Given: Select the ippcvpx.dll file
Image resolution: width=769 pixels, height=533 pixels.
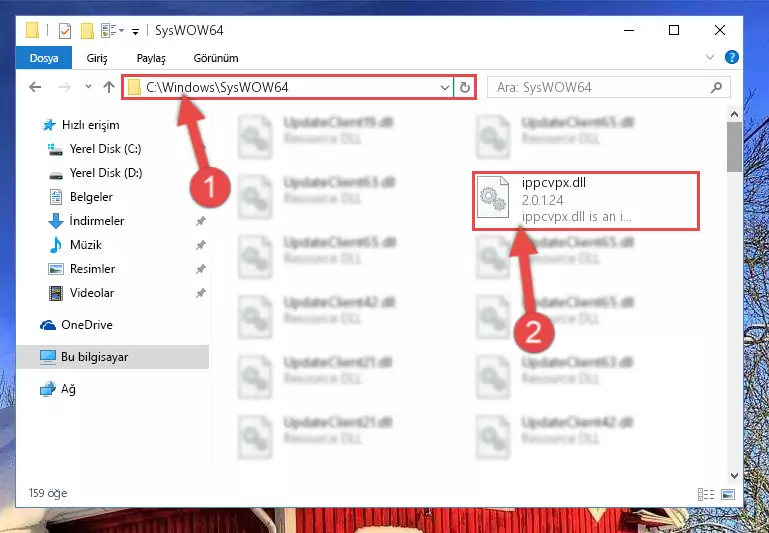Looking at the screenshot, I should 586,200.
